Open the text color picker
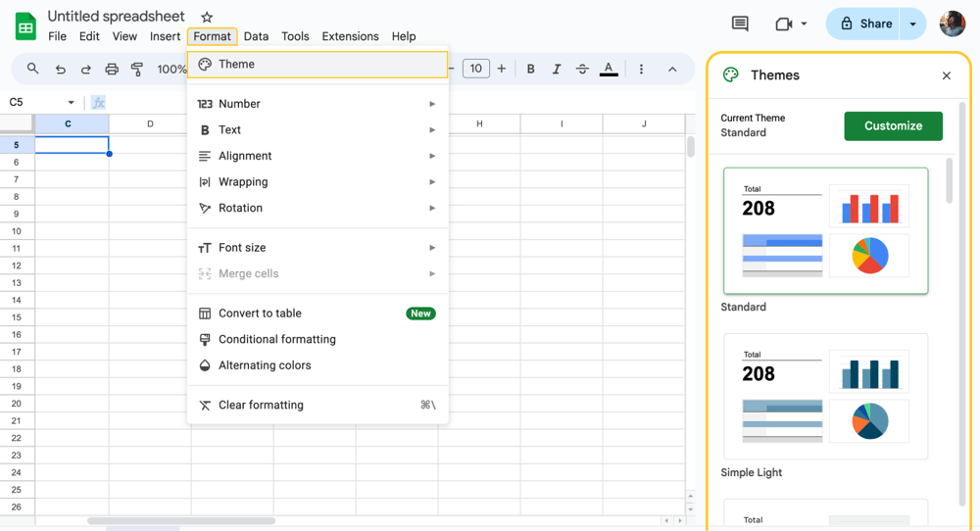The height and width of the screenshot is (531, 980). tap(609, 69)
